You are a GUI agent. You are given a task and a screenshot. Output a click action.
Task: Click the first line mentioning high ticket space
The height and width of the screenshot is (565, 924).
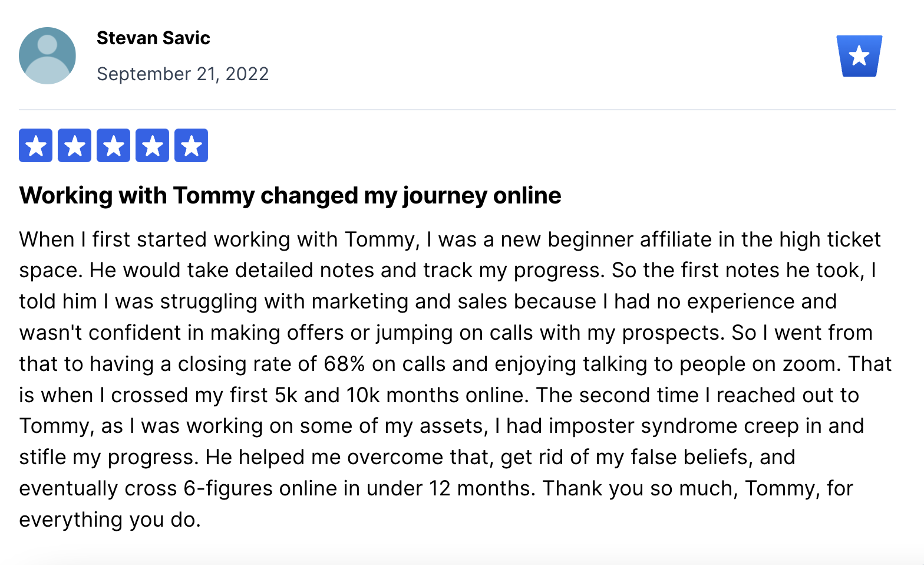[450, 239]
